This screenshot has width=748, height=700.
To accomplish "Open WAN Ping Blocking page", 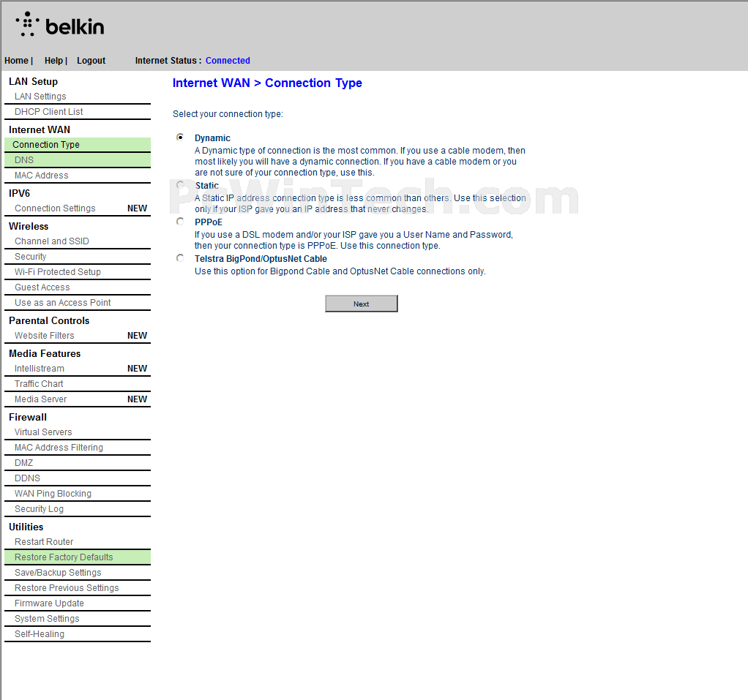I will (x=53, y=494).
